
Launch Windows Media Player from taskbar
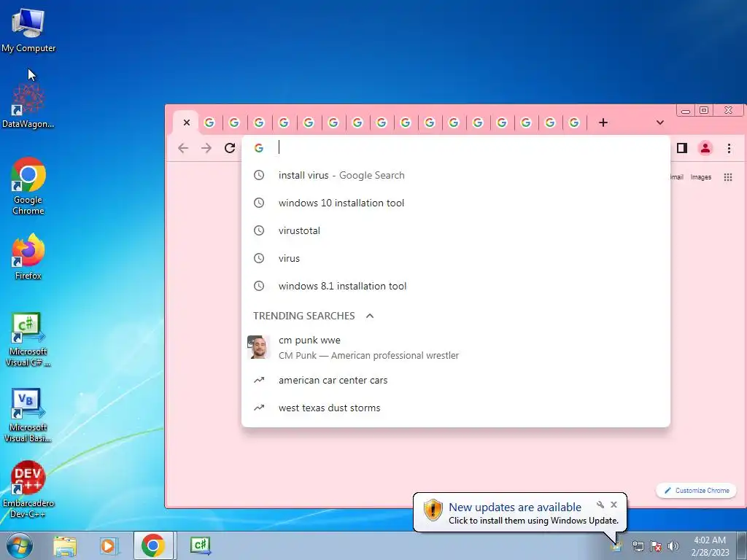109,545
